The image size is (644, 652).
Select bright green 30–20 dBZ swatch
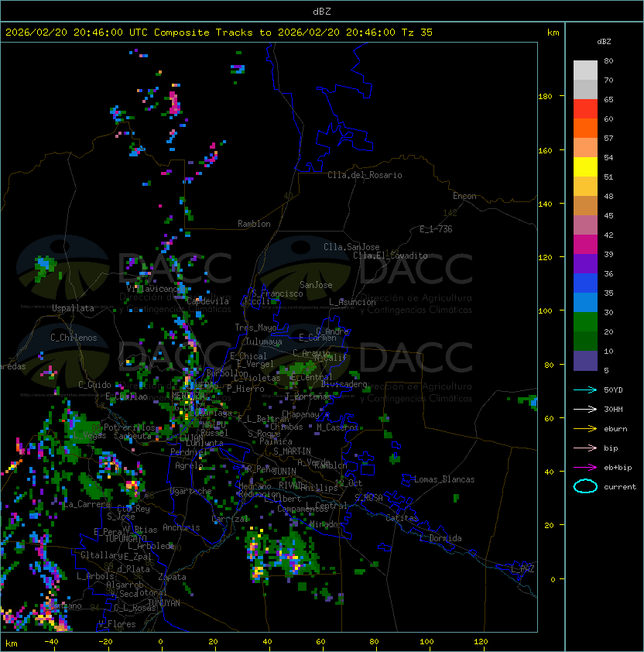585,322
